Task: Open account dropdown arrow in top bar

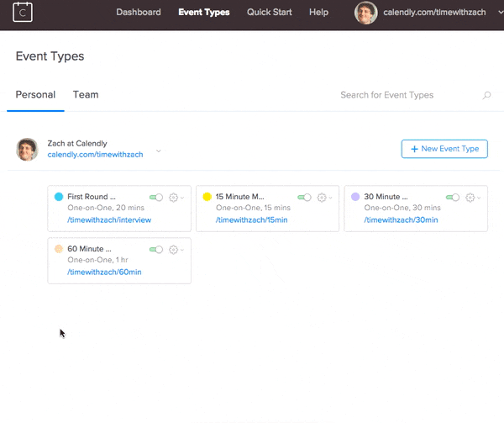Action: [501, 13]
